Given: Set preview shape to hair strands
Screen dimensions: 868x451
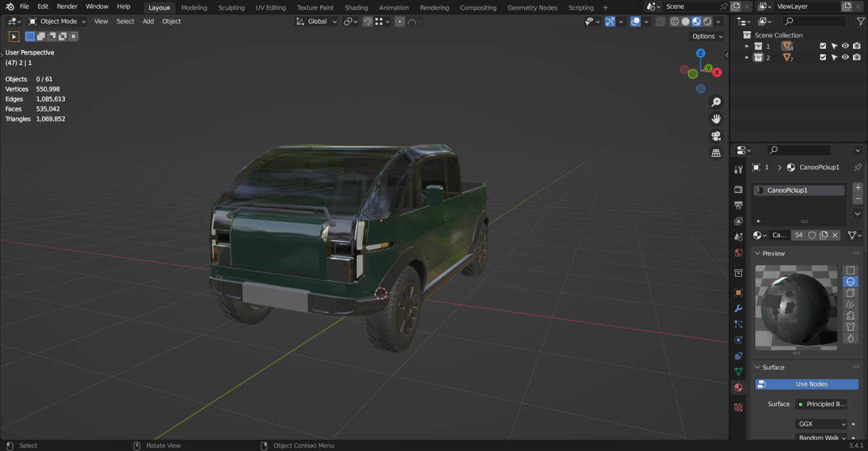Looking at the screenshot, I should pyautogui.click(x=851, y=305).
